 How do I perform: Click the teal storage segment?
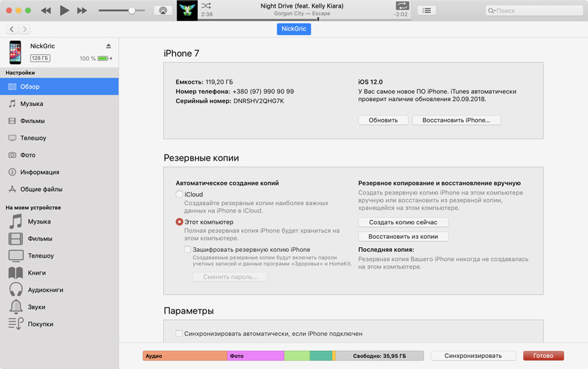(x=320, y=356)
